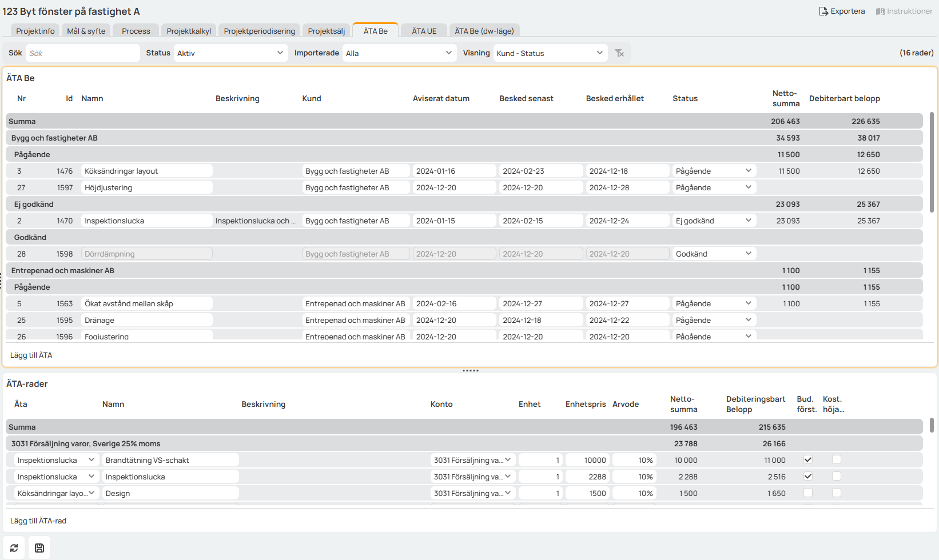The width and height of the screenshot is (939, 560).
Task: Open the Visning dropdown
Action: click(x=550, y=53)
